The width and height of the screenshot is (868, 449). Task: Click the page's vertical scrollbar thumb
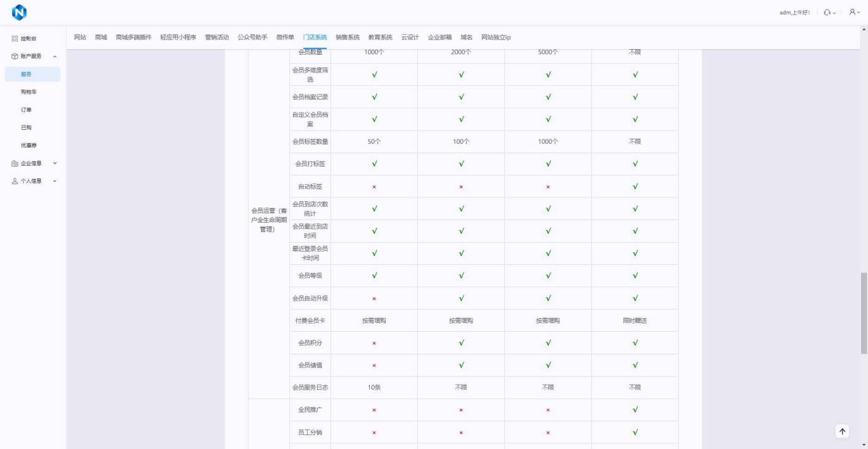click(864, 312)
